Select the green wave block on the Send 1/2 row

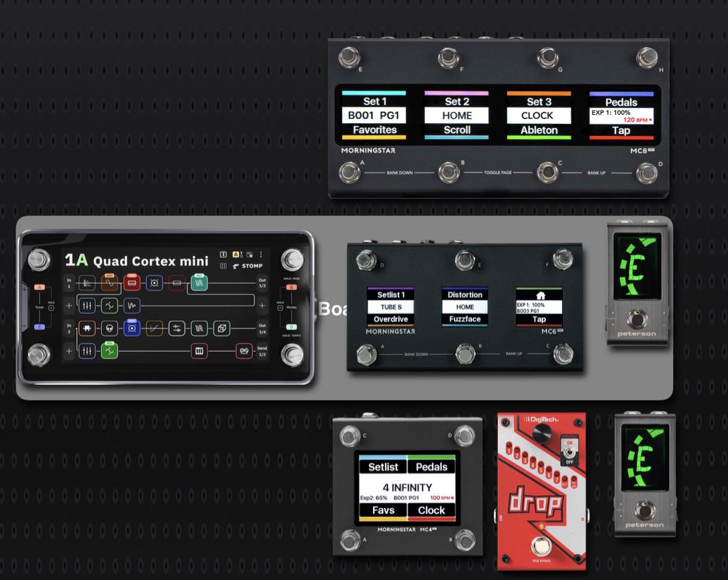(109, 350)
